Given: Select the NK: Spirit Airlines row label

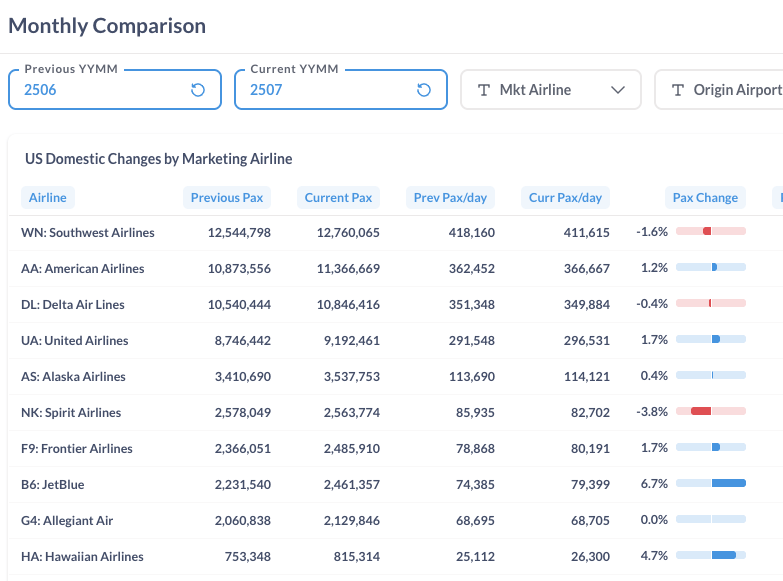Looking at the screenshot, I should (x=71, y=412).
